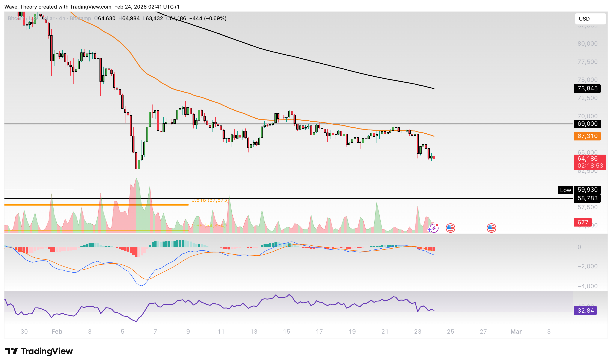Click the 73,845 black moving-average price label
Image resolution: width=612 pixels, height=364 pixels.
click(x=587, y=89)
